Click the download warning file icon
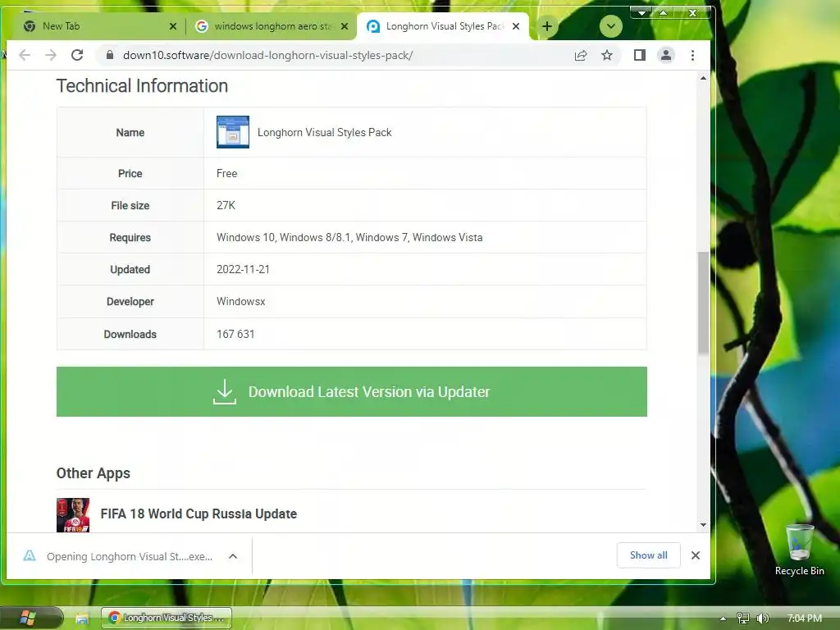Viewport: 840px width, 630px height. pos(30,555)
